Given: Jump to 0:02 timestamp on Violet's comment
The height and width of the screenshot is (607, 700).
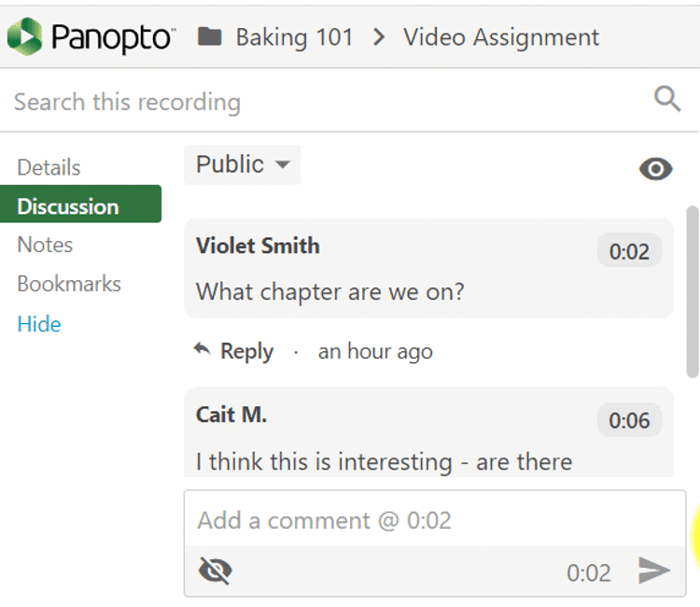Looking at the screenshot, I should [x=629, y=251].
